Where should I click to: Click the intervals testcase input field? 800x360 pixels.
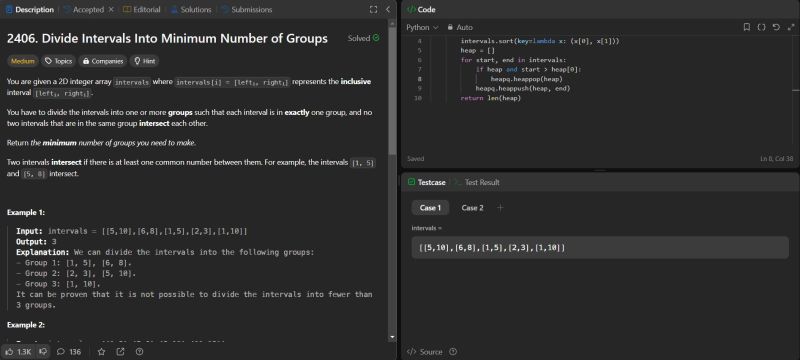600,247
